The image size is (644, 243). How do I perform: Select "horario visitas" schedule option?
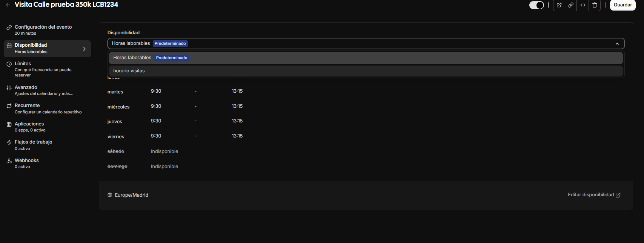pos(129,71)
